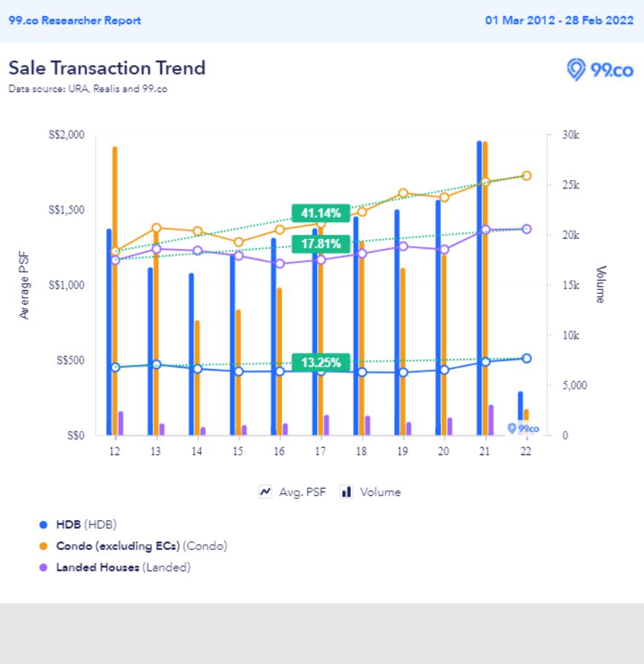Click the purple Landed Houses legend dot

[43, 568]
